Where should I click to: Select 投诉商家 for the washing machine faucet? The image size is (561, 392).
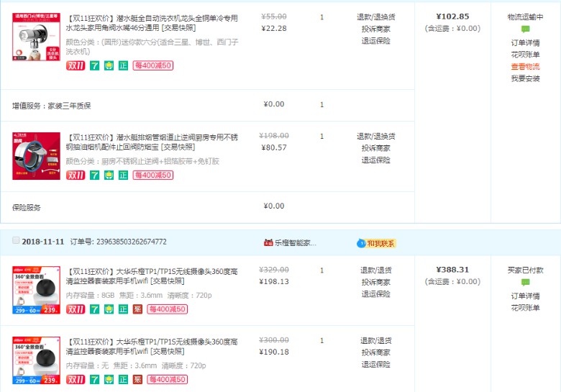pos(375,29)
